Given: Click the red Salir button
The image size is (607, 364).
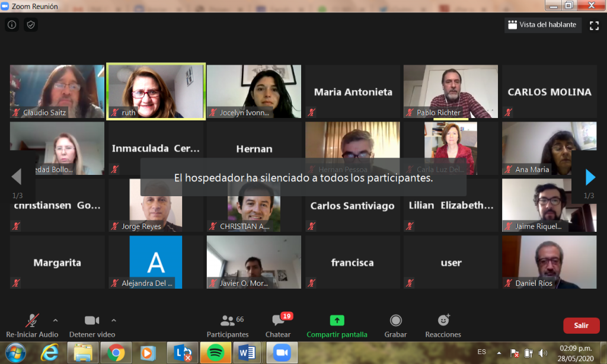Looking at the screenshot, I should [x=580, y=325].
